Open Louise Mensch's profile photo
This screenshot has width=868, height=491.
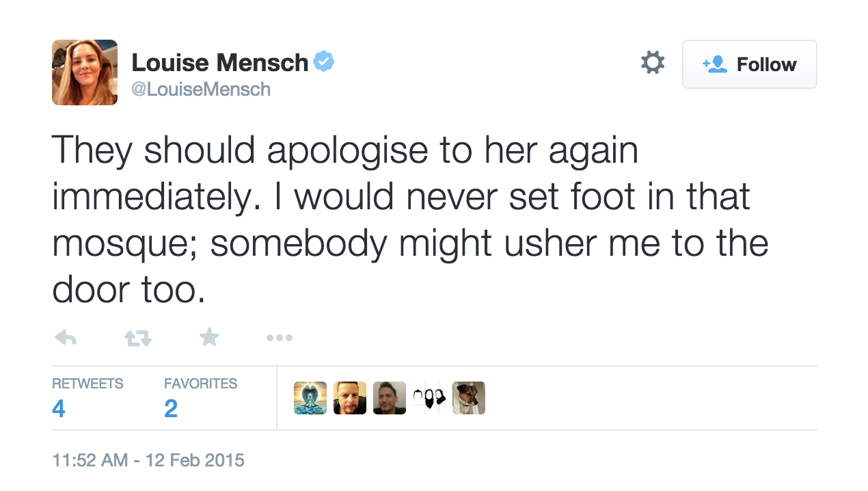[x=85, y=72]
